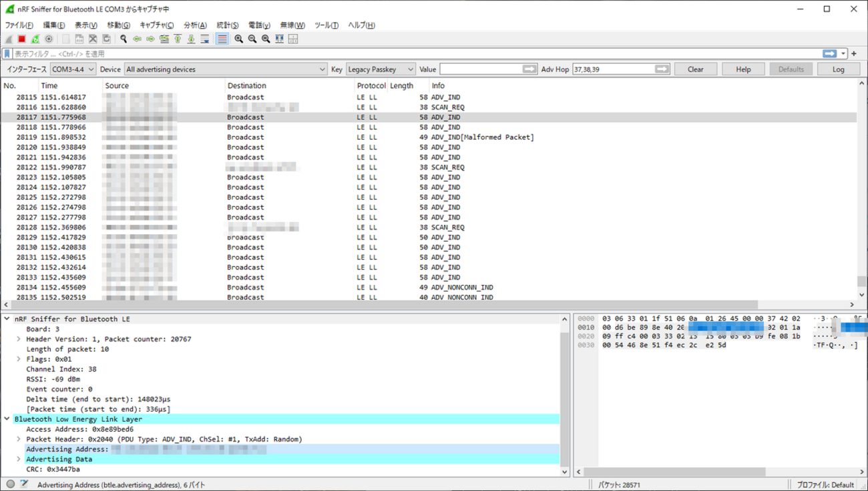Open the sniffer Log
Viewport: 868px width, 491px height.
click(838, 69)
